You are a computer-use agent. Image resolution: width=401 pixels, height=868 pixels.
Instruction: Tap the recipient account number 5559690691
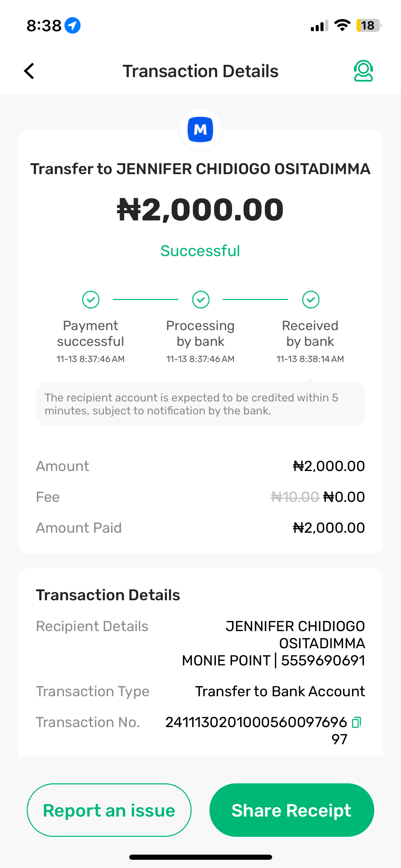[x=323, y=661]
